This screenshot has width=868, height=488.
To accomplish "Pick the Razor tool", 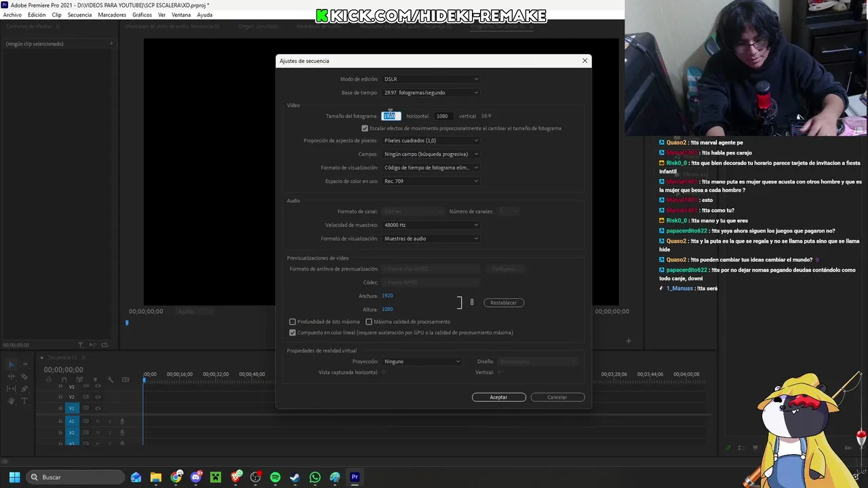I will point(24,376).
